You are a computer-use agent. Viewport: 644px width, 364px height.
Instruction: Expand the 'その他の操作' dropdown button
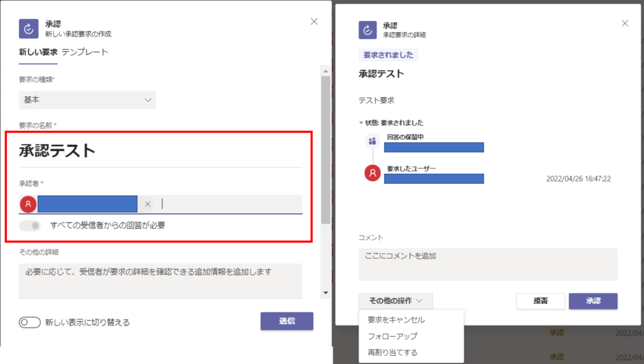tap(396, 301)
